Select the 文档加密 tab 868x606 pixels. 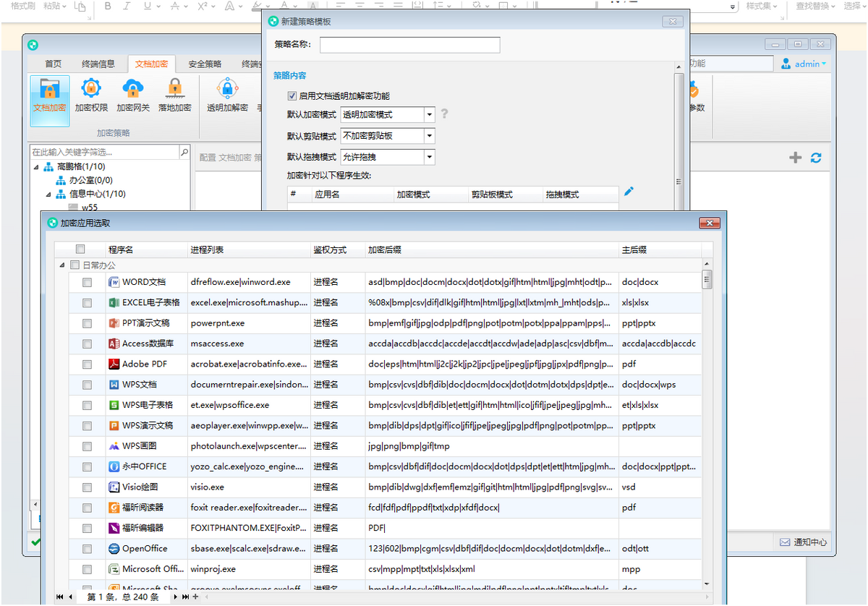pyautogui.click(x=151, y=64)
